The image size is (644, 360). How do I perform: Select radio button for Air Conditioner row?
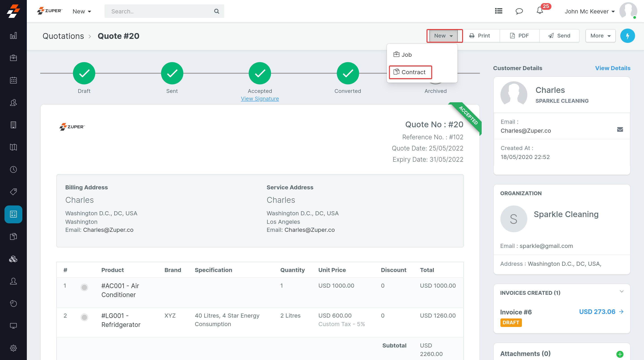click(84, 287)
